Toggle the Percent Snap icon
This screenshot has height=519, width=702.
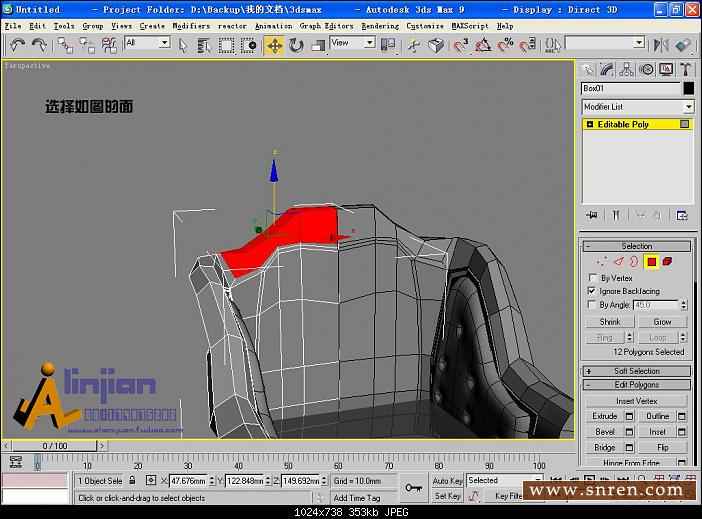pyautogui.click(x=505, y=45)
